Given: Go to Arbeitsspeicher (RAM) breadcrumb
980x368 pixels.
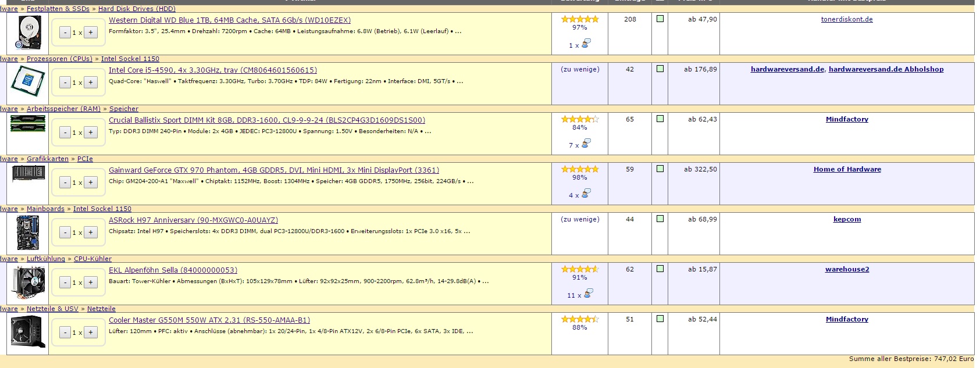Looking at the screenshot, I should (63, 109).
